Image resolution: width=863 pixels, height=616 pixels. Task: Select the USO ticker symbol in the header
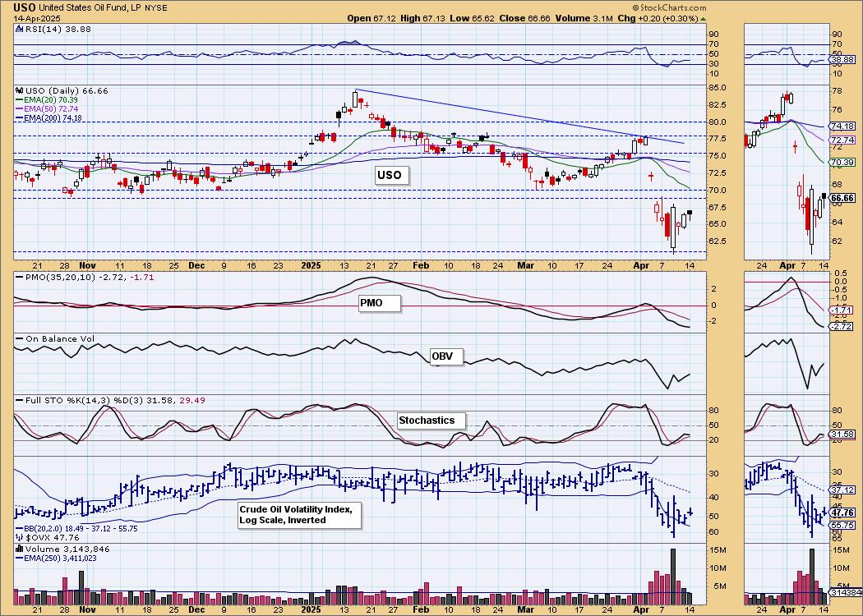click(25, 7)
